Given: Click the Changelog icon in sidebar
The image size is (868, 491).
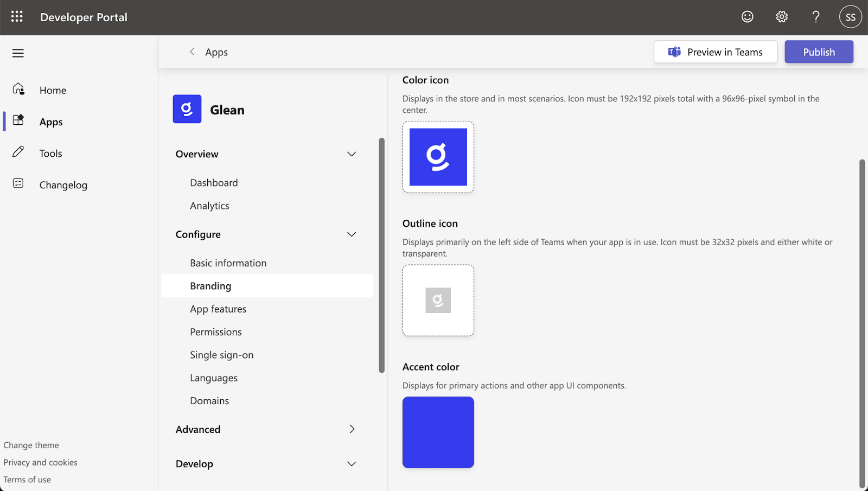Looking at the screenshot, I should tap(18, 183).
